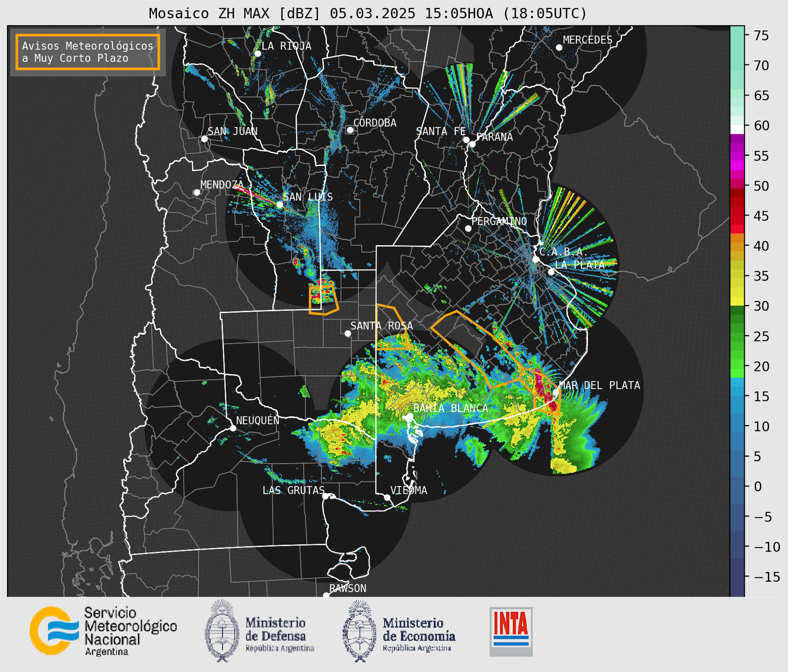Click the orange warning polygon south of San Luis
The height and width of the screenshot is (672, 788).
323,299
